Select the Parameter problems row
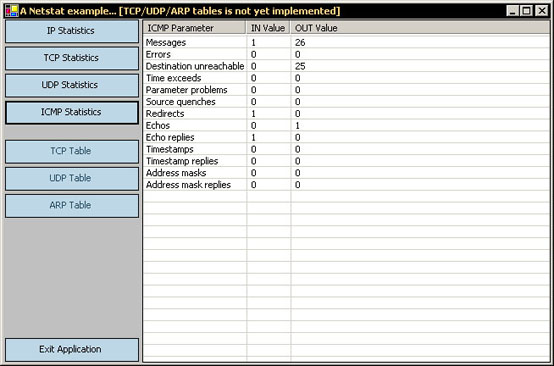Image resolution: width=554 pixels, height=366 pixels. pos(346,90)
